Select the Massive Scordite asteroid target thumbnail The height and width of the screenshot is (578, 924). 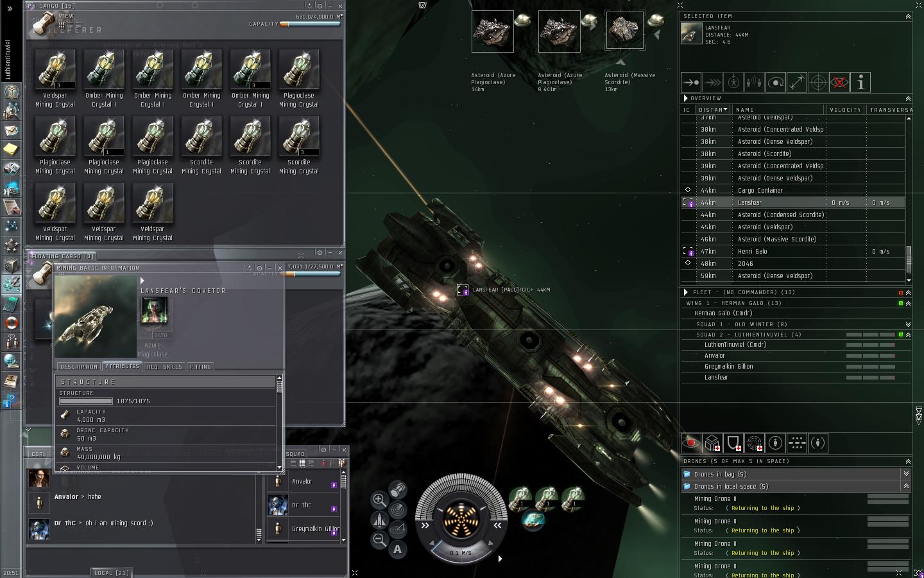tap(625, 30)
